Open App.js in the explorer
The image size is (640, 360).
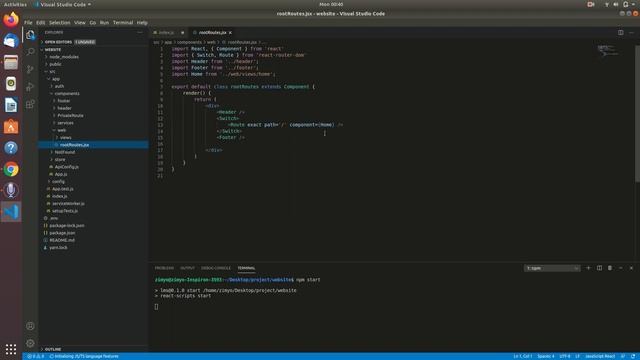[x=61, y=174]
